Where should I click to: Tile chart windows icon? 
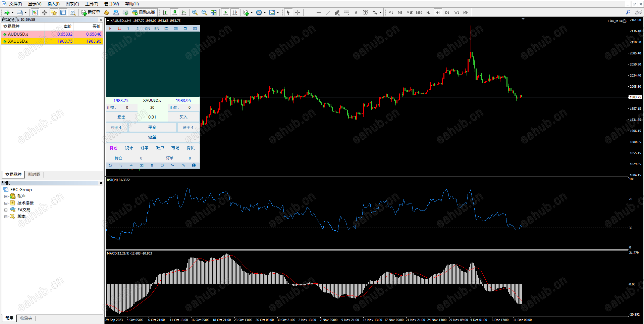coord(214,12)
